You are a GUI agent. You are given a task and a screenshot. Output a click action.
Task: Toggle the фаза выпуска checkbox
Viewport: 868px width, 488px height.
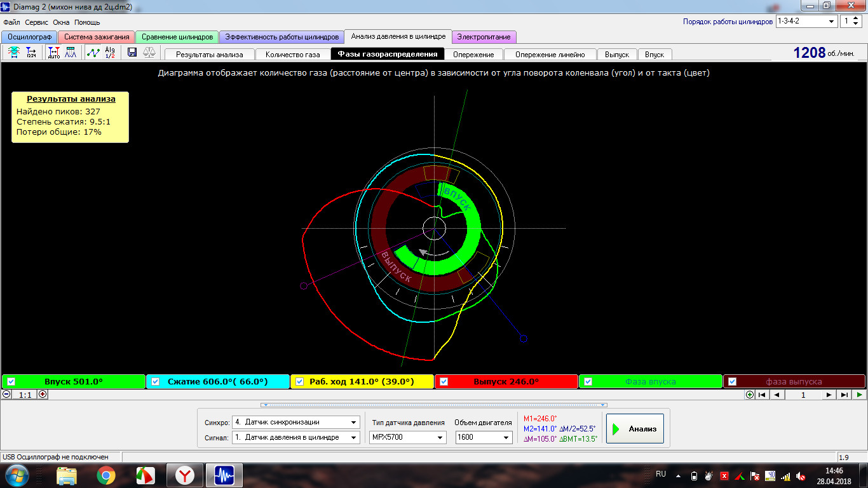coord(732,381)
